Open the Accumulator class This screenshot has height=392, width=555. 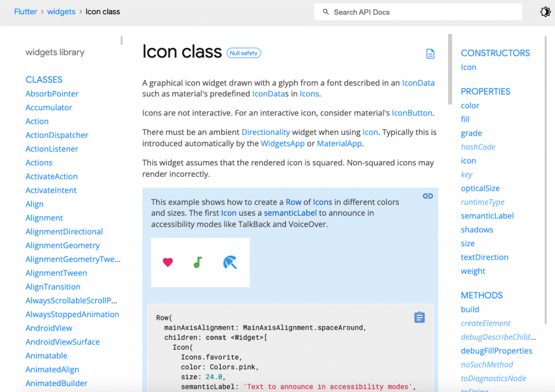tap(49, 108)
